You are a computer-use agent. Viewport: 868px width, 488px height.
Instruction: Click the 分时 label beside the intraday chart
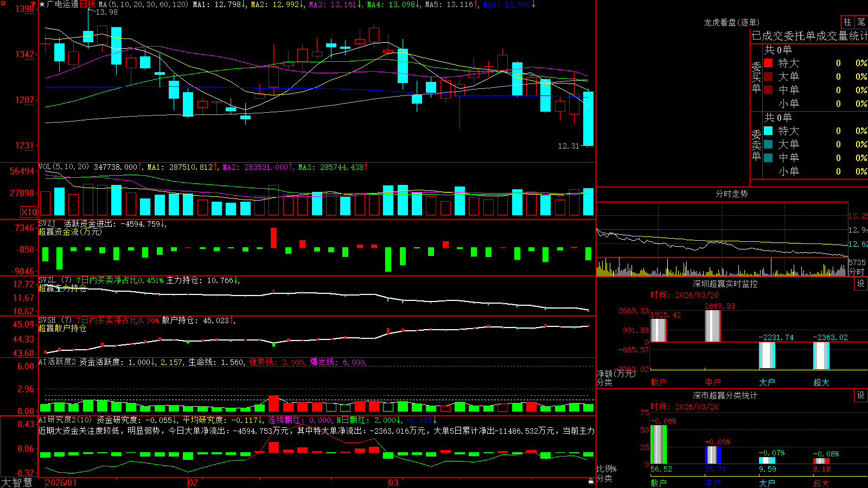point(857,272)
